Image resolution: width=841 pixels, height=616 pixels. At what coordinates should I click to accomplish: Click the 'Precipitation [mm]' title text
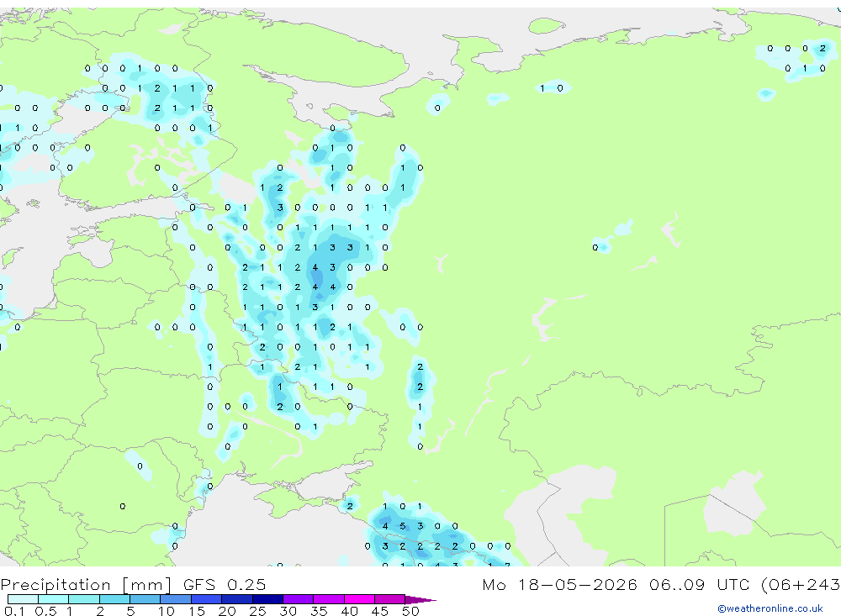(x=86, y=585)
